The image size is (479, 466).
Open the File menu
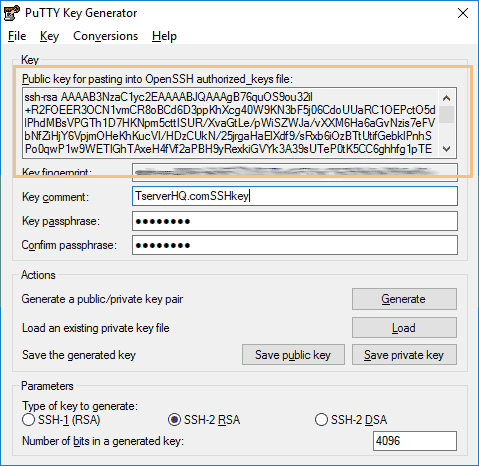(17, 36)
